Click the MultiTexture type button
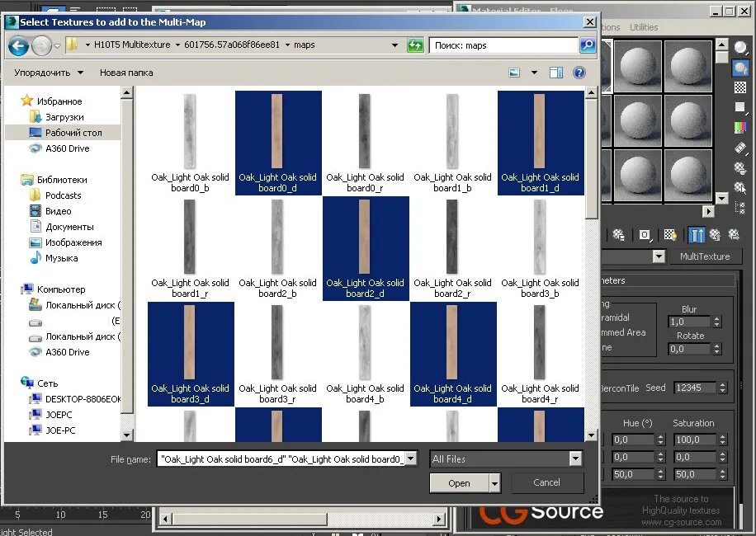Image resolution: width=756 pixels, height=536 pixels. [704, 256]
